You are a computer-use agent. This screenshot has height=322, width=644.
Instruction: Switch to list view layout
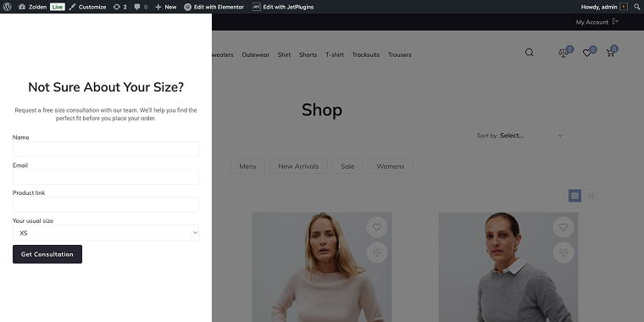click(x=591, y=196)
